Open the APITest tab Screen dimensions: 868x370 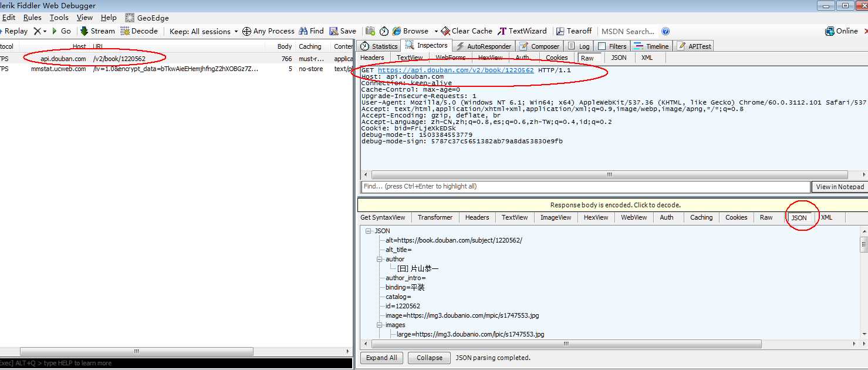pyautogui.click(x=694, y=46)
